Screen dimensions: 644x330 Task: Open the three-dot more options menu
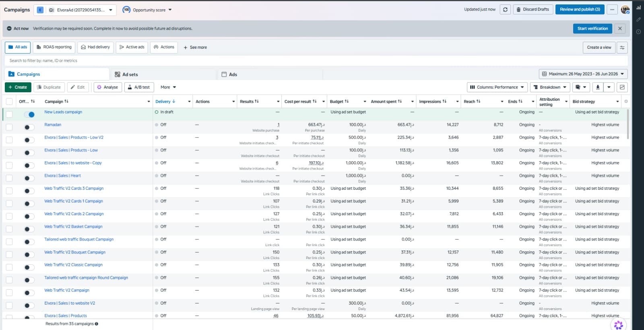[x=612, y=9]
